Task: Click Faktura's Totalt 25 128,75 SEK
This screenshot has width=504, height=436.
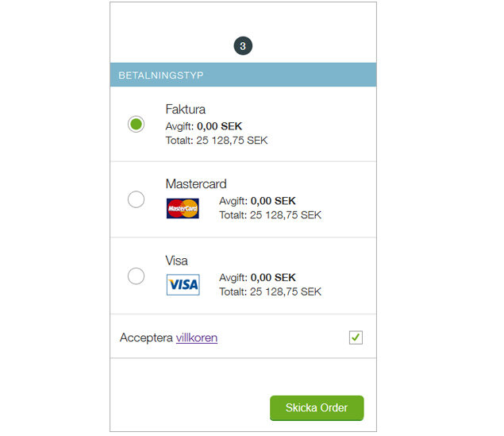Action: point(216,141)
